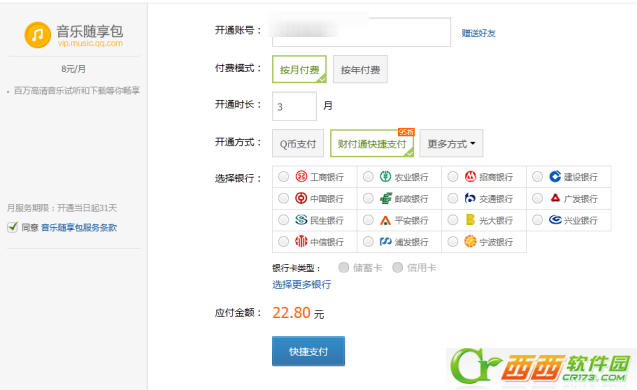
Task: Click the orange music note logo
Action: 37,35
